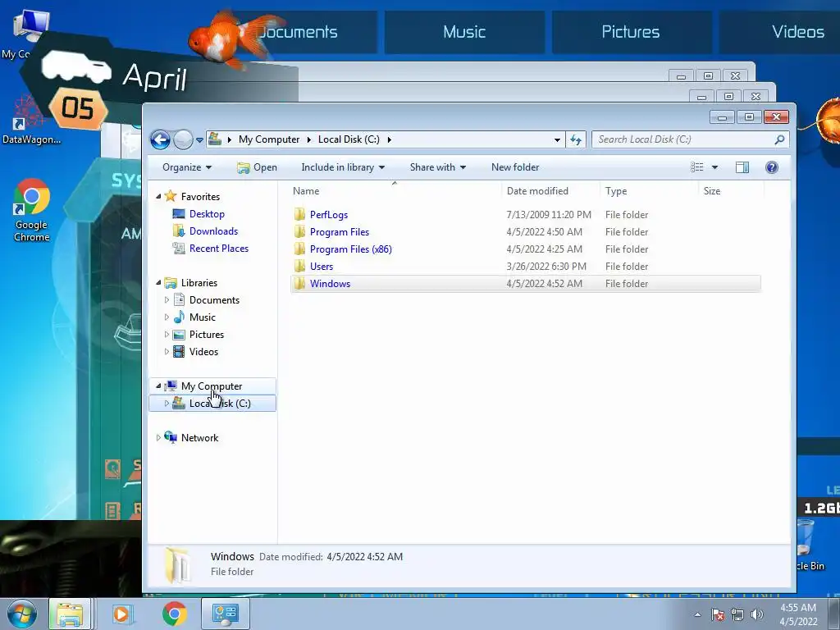
Task: Open the address bar history dropdown
Action: (x=557, y=139)
